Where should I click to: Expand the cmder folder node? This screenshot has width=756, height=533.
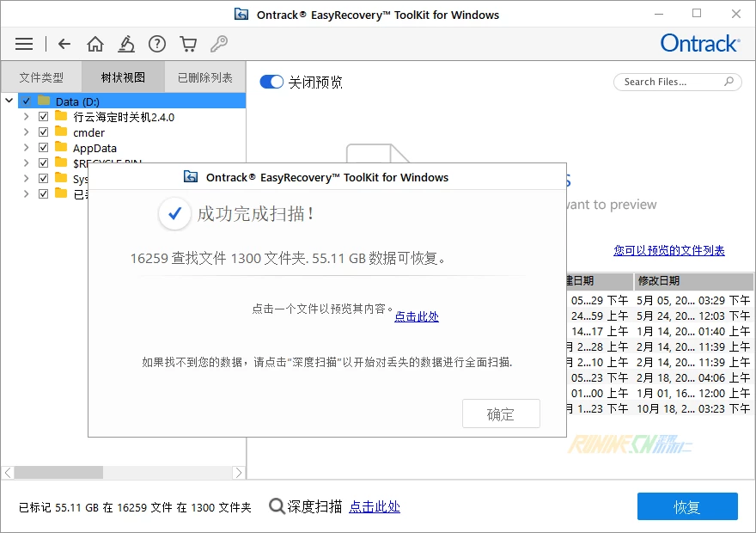coord(26,132)
